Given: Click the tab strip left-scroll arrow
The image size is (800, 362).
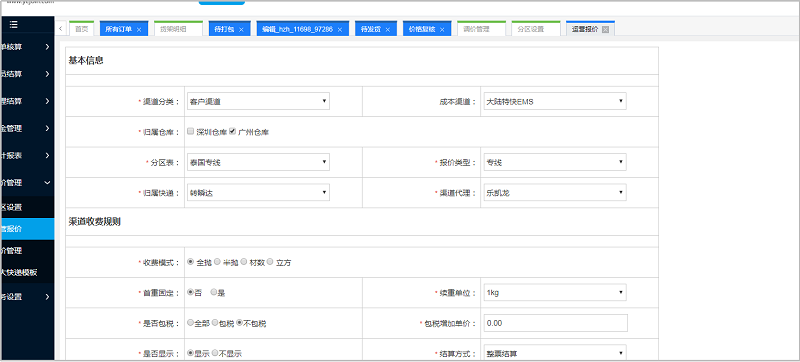Looking at the screenshot, I should (61, 29).
